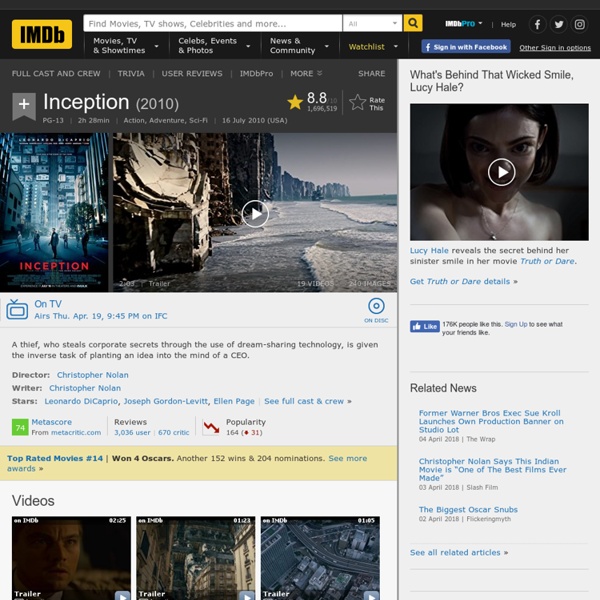Click Sci-Fi genre link
The height and width of the screenshot is (600, 600).
point(198,120)
